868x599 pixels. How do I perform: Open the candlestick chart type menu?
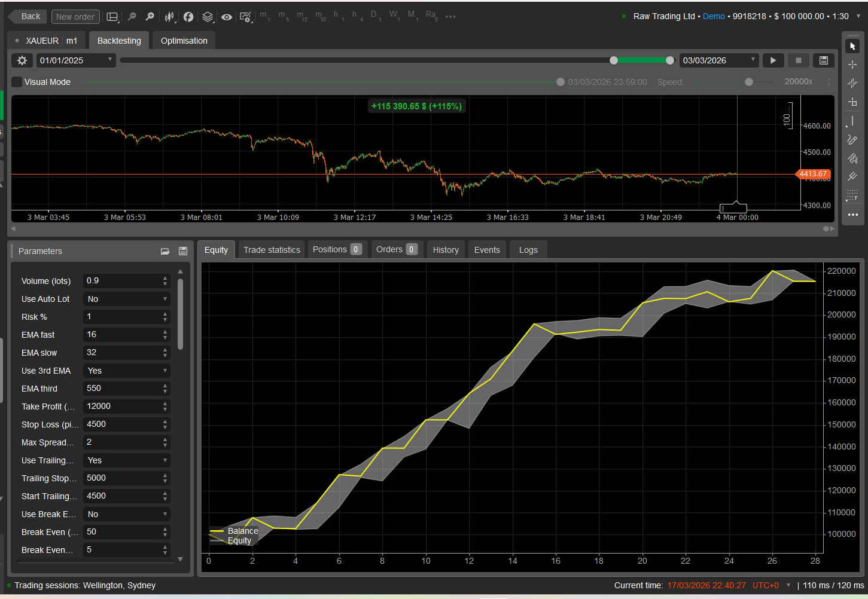[170, 17]
